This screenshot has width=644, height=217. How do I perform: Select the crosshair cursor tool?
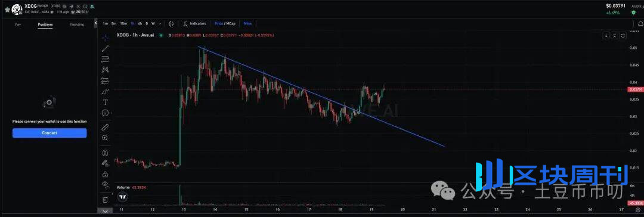(x=105, y=38)
